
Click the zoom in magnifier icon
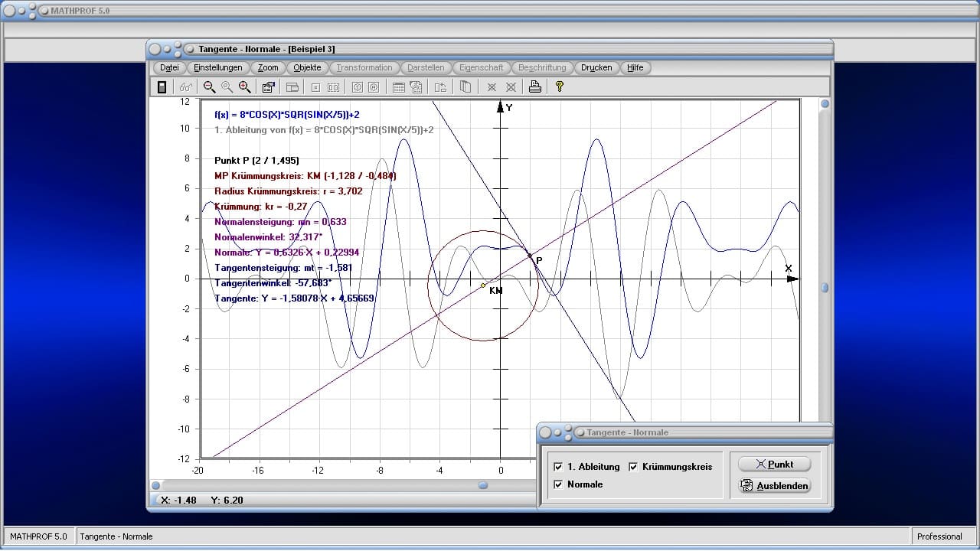[x=244, y=87]
